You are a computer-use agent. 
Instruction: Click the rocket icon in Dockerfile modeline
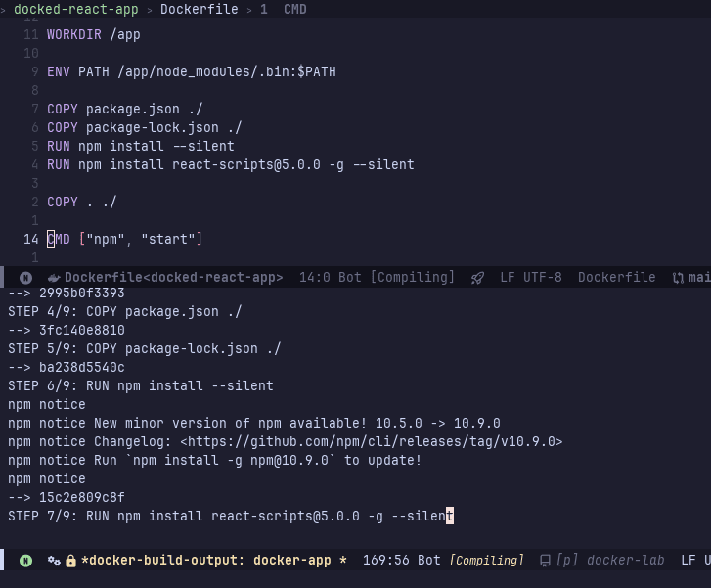[x=477, y=278]
